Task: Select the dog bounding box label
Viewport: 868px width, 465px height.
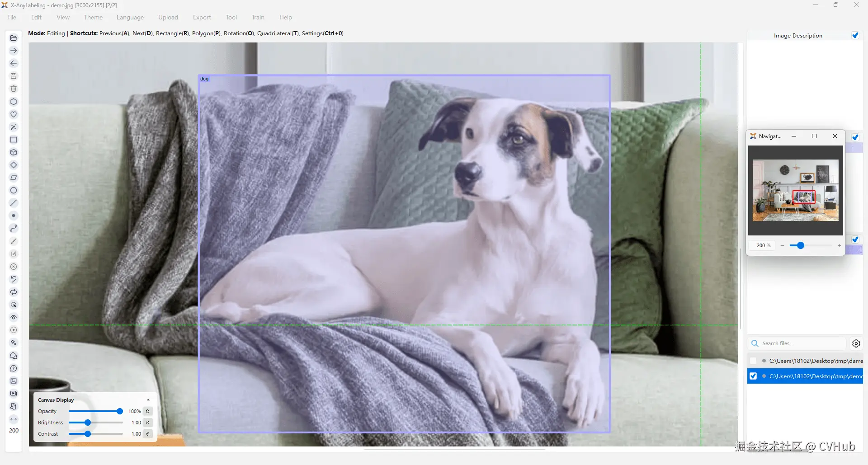Action: pyautogui.click(x=204, y=79)
